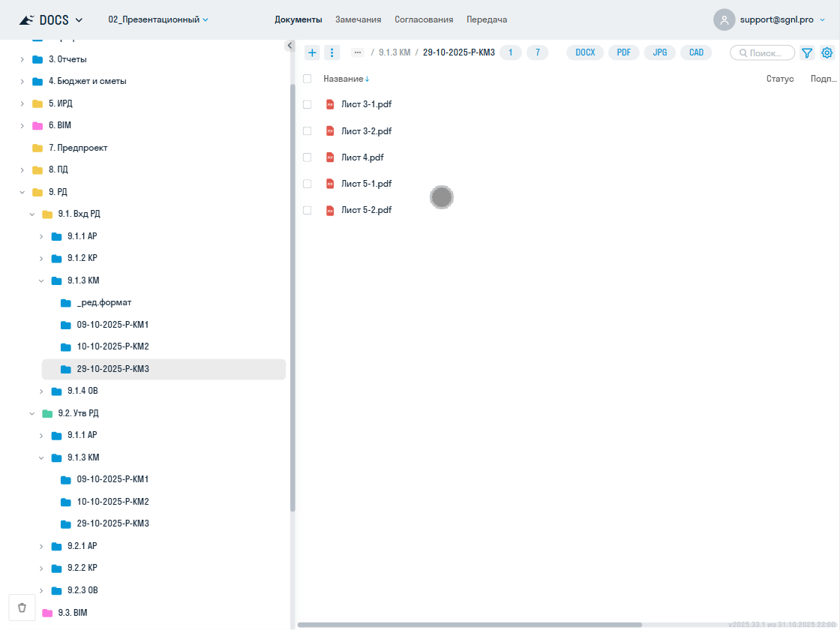840x630 pixels.
Task: Click the user avatar for support@sgnl.pro
Action: tap(724, 19)
